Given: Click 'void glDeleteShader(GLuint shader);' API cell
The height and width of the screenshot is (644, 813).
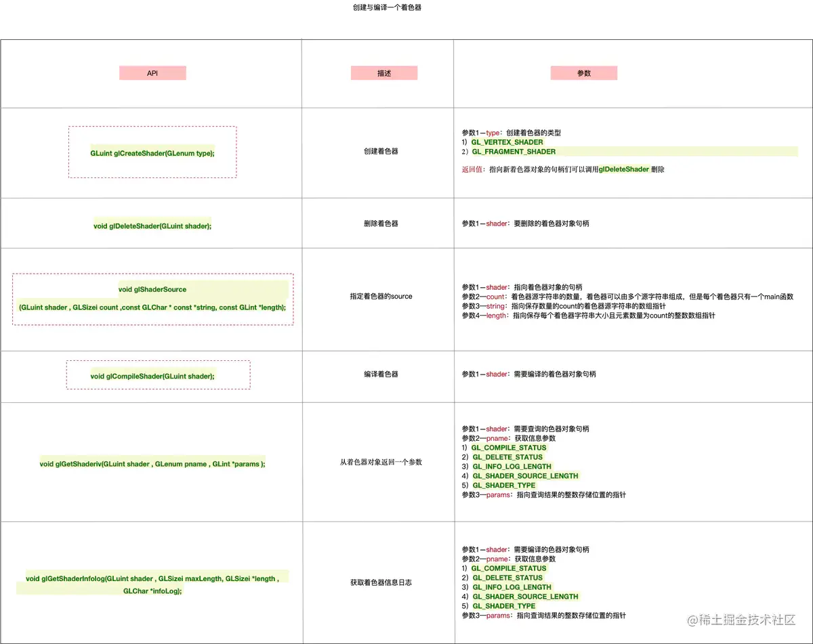Looking at the screenshot, I should [x=152, y=226].
